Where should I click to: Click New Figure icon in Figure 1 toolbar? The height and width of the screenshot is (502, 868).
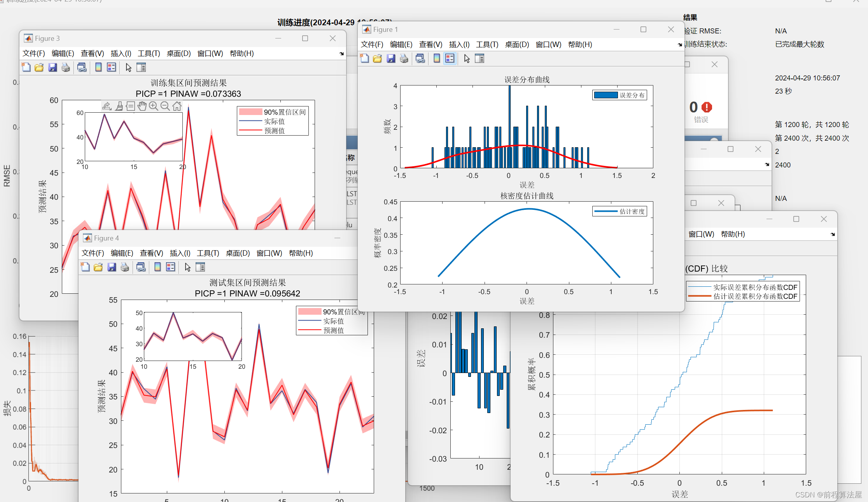(364, 58)
